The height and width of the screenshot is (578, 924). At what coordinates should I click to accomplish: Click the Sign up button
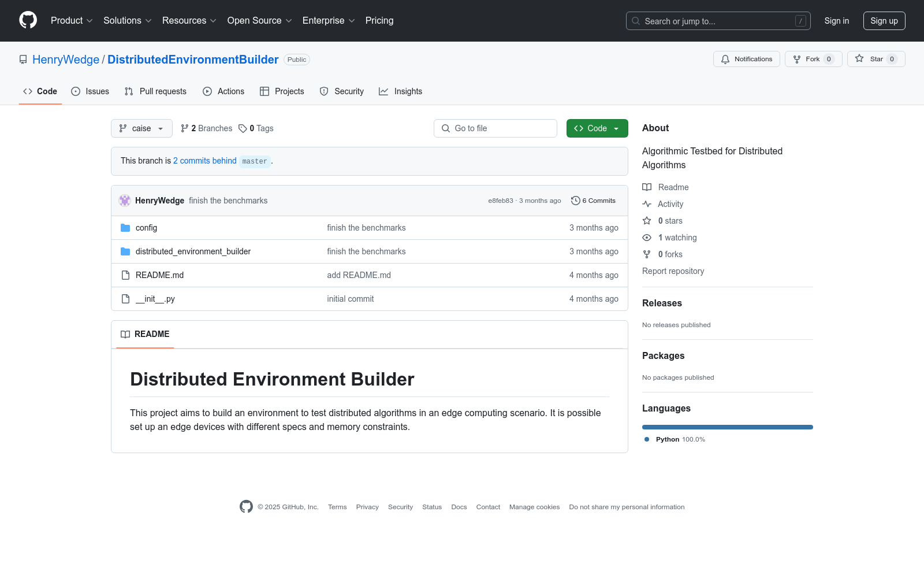(884, 21)
